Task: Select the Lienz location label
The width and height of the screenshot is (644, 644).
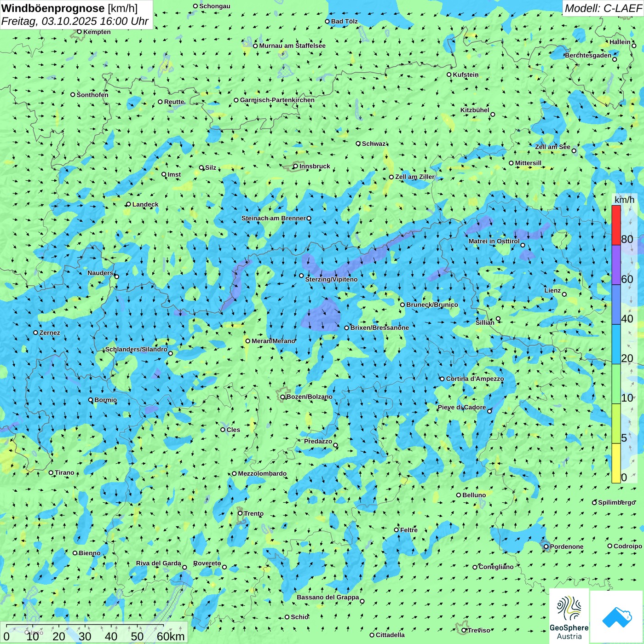Action: click(552, 290)
